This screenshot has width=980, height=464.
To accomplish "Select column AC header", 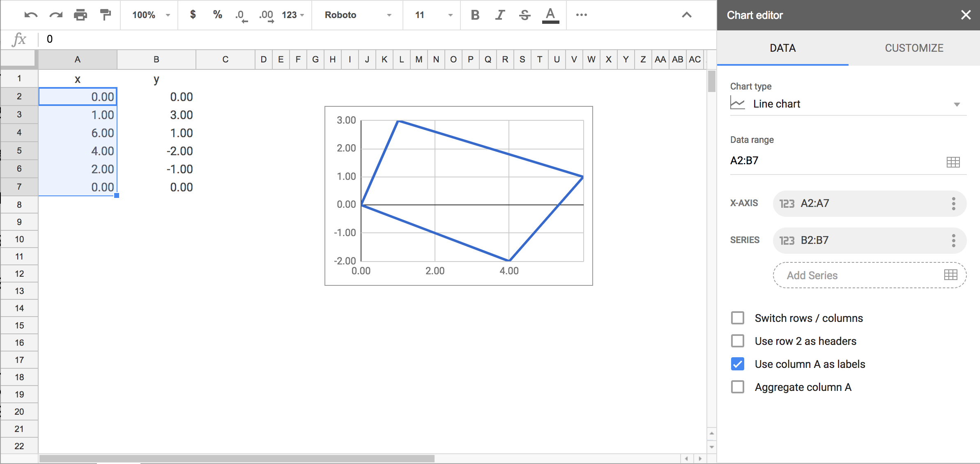I will (695, 60).
